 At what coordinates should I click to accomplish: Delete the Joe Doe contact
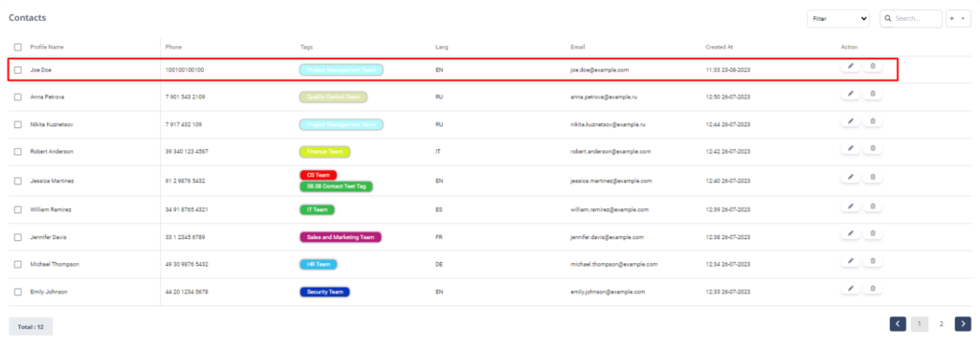(873, 66)
